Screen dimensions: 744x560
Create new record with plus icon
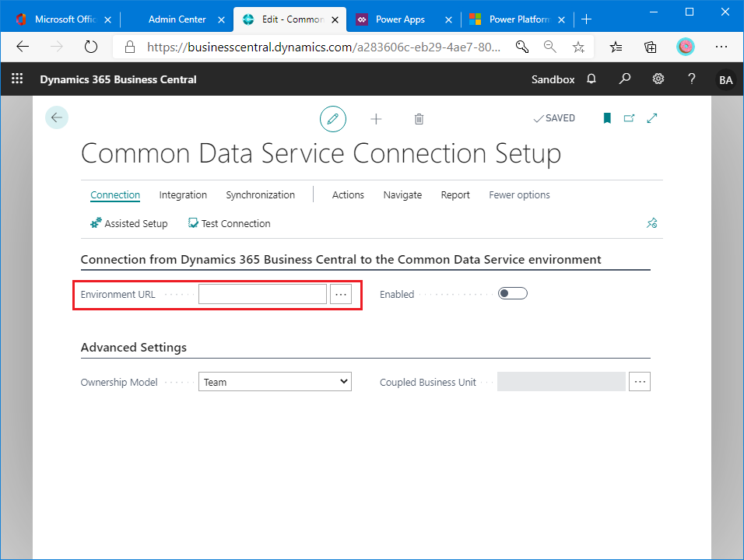tap(376, 119)
